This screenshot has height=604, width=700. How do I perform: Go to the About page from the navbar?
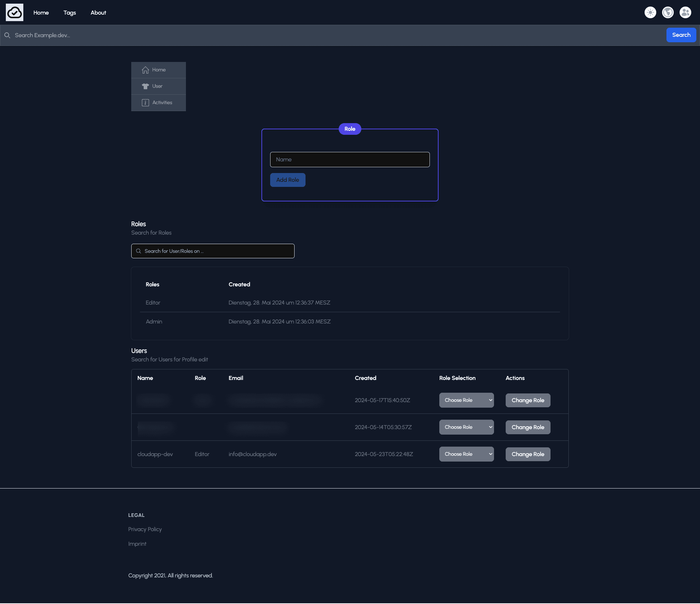(98, 12)
